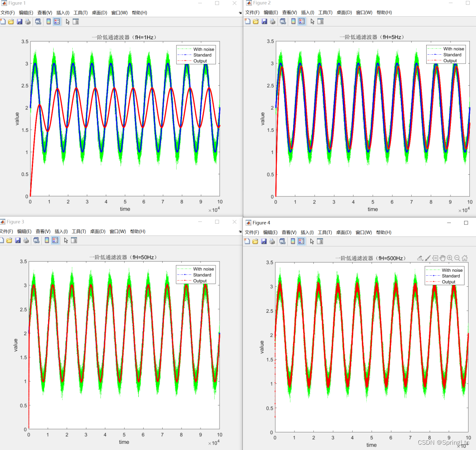Enable Edit Plot arrow in Figure 1
476x450 pixels.
(x=68, y=22)
